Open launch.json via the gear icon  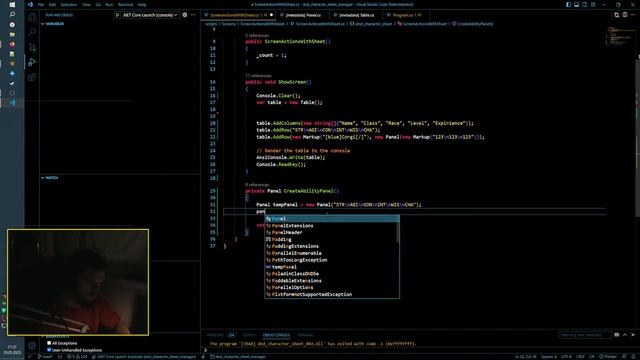click(185, 15)
